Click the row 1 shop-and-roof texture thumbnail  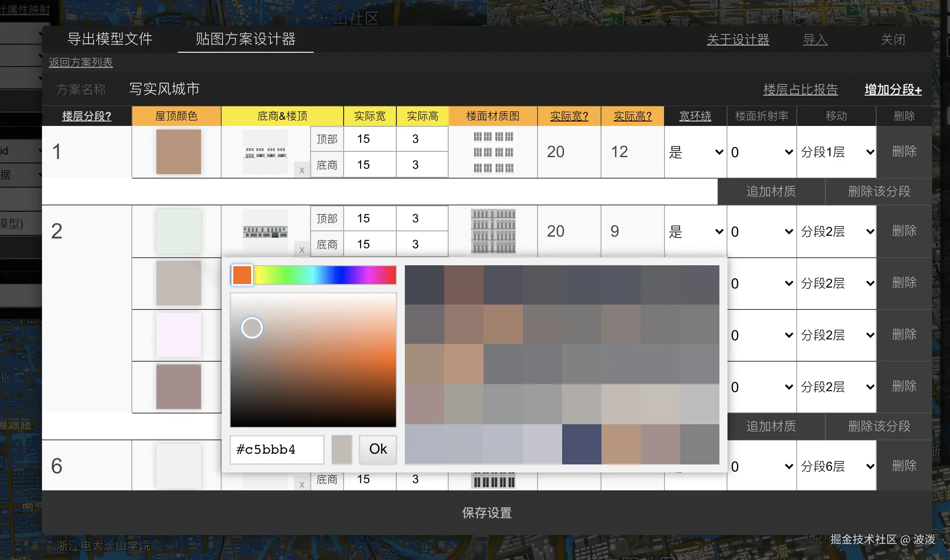(x=265, y=152)
